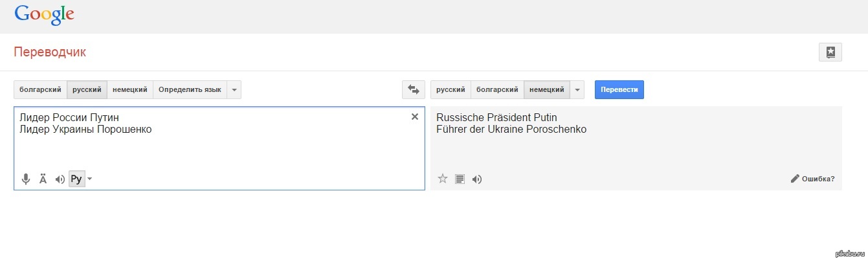The image size is (868, 261).
Task: Select болгарский as the source language
Action: point(40,90)
